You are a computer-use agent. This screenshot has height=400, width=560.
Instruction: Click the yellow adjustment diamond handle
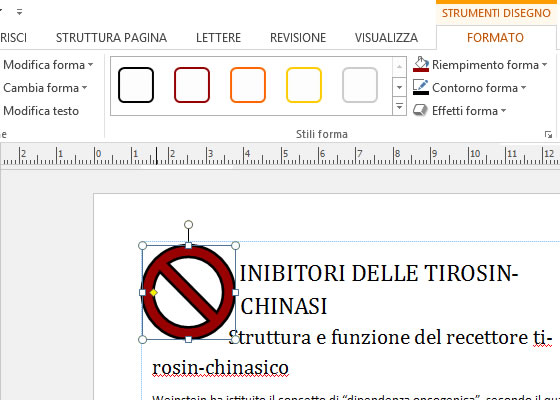click(x=154, y=292)
